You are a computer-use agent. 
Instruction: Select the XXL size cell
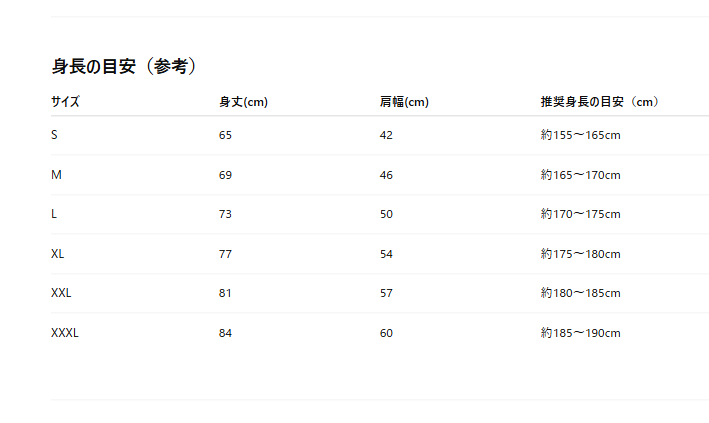click(61, 293)
